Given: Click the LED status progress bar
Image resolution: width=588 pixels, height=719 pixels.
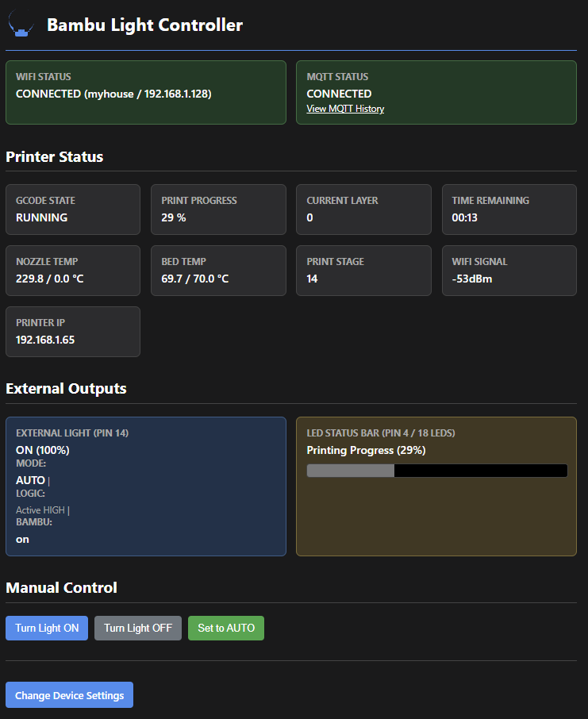Looking at the screenshot, I should pos(436,471).
